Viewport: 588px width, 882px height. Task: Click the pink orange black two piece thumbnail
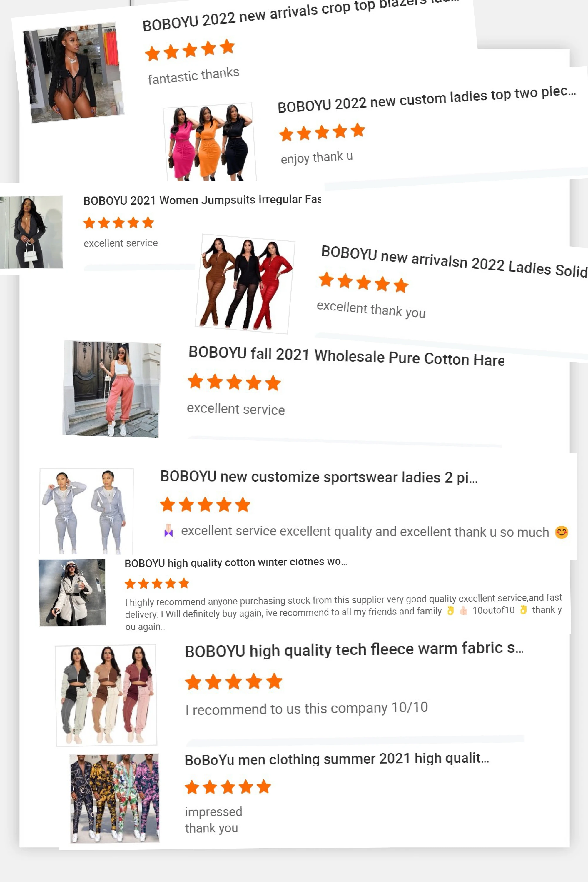pos(210,142)
